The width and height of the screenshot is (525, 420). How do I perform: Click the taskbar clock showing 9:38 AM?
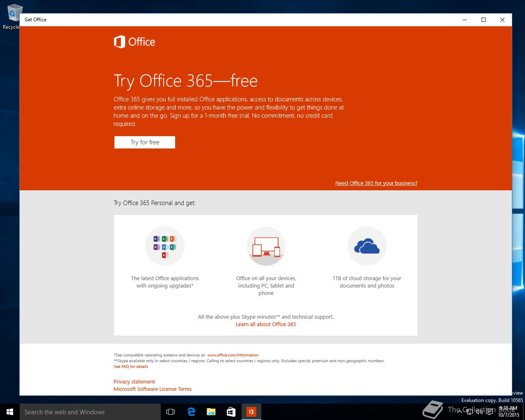point(509,412)
